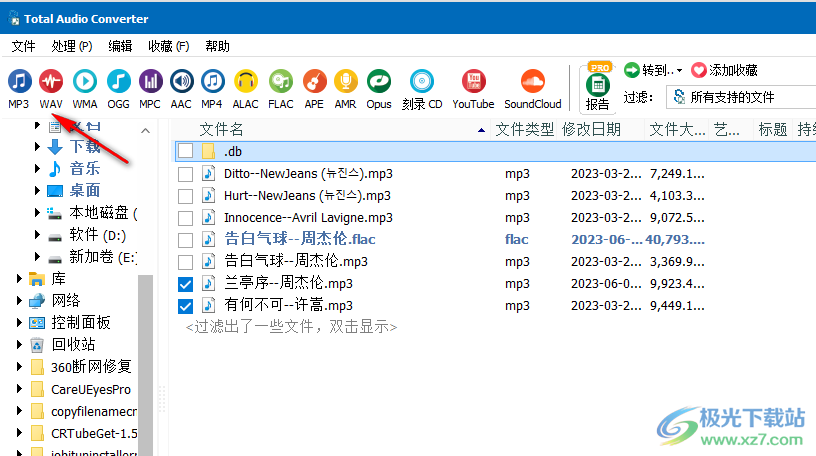
Task: Check the 告白气球--周杰伦.flac checkbox
Action: click(185, 239)
